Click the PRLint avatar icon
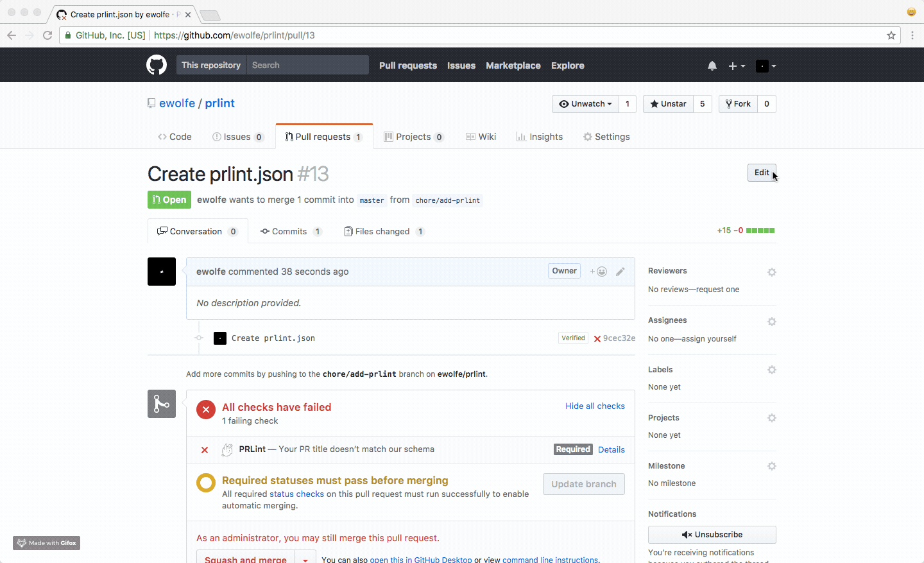The height and width of the screenshot is (563, 924). pyautogui.click(x=227, y=450)
